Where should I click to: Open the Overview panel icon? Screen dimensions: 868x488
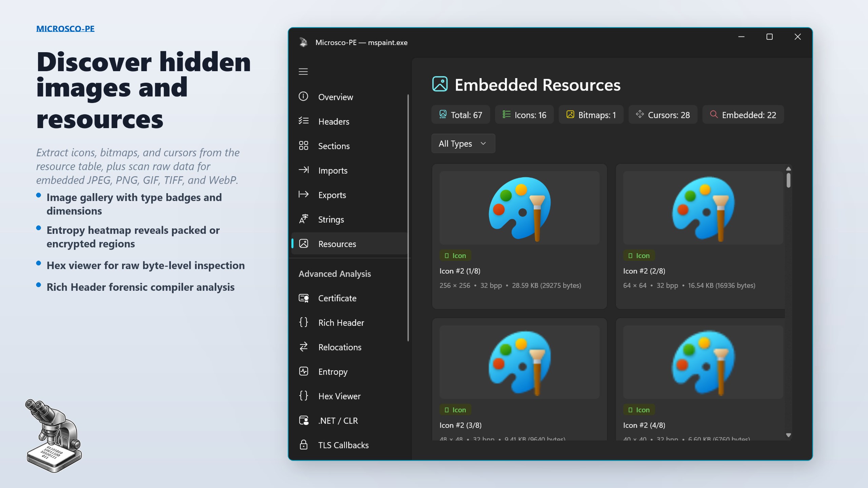pyautogui.click(x=303, y=97)
